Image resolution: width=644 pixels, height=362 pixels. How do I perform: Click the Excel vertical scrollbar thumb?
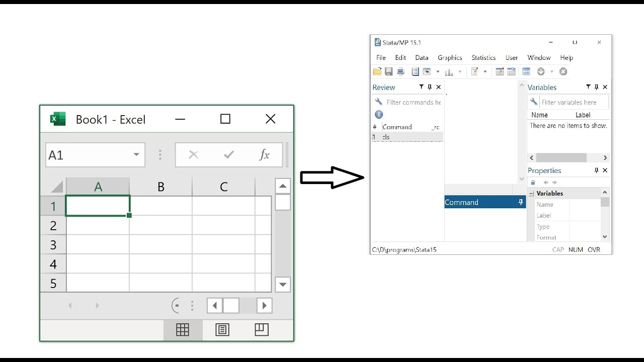coord(283,202)
